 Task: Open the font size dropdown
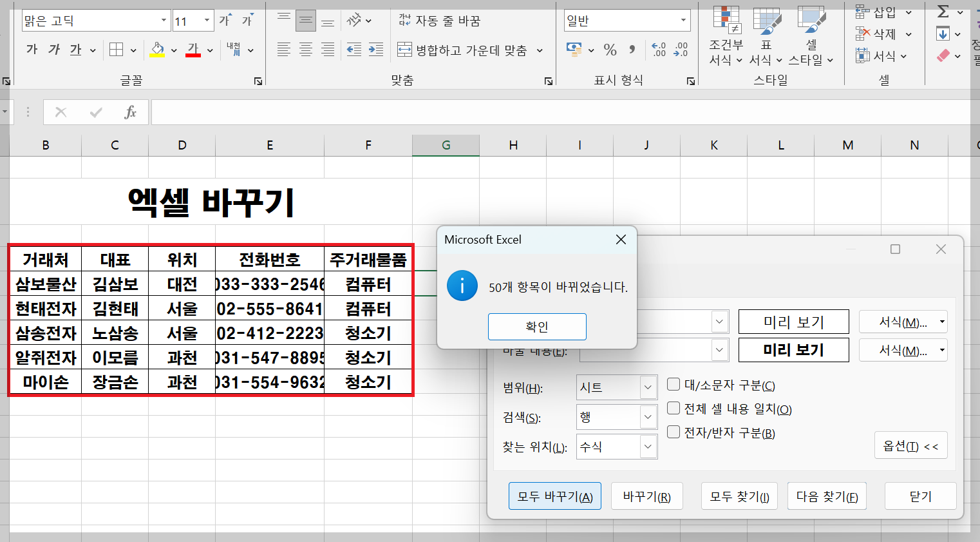[x=207, y=21]
